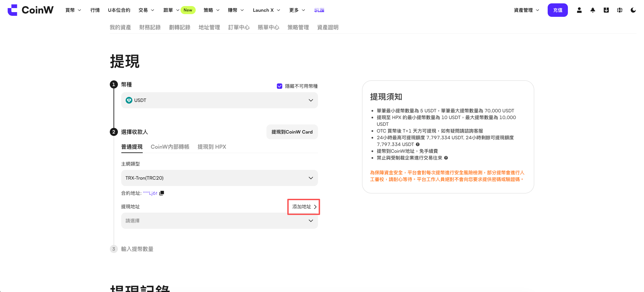
Task: Select the 普通提現 tab
Action: pos(132,147)
